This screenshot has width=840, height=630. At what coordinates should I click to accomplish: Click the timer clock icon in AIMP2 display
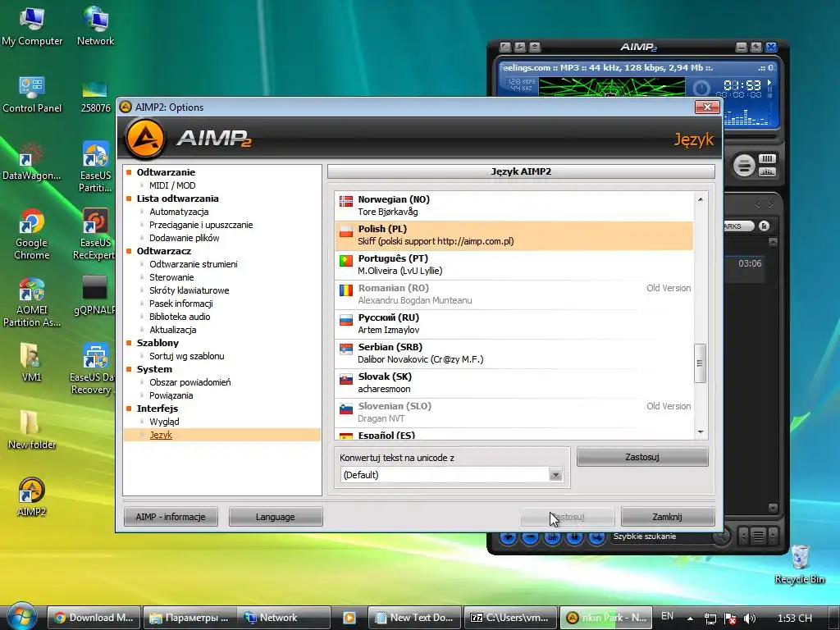(x=701, y=89)
